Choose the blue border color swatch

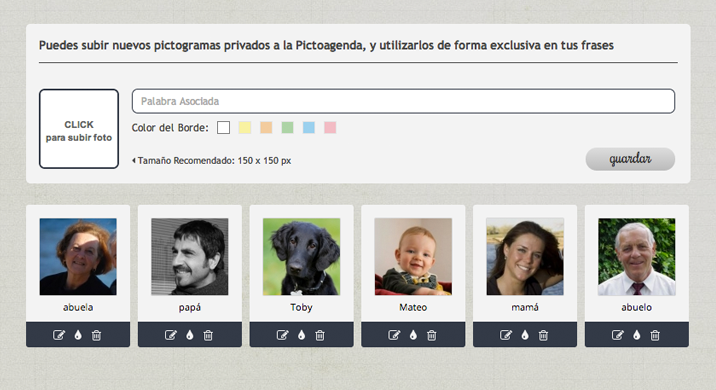(309, 127)
